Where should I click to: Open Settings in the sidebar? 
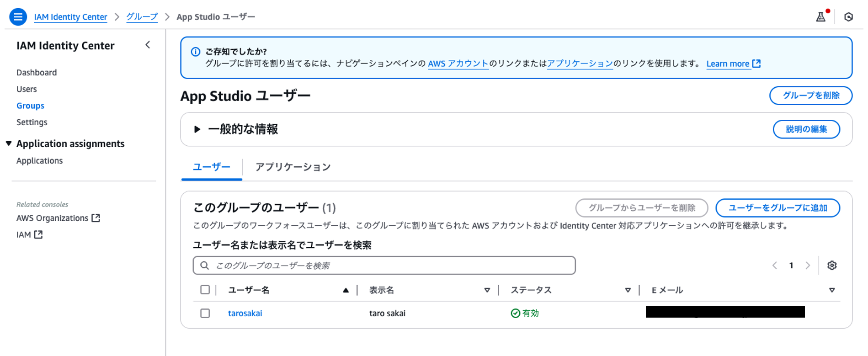(x=32, y=122)
